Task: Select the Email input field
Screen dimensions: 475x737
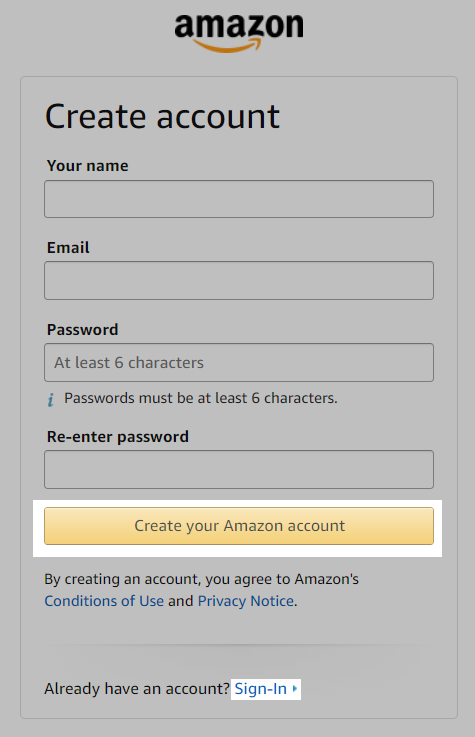Action: pos(239,281)
